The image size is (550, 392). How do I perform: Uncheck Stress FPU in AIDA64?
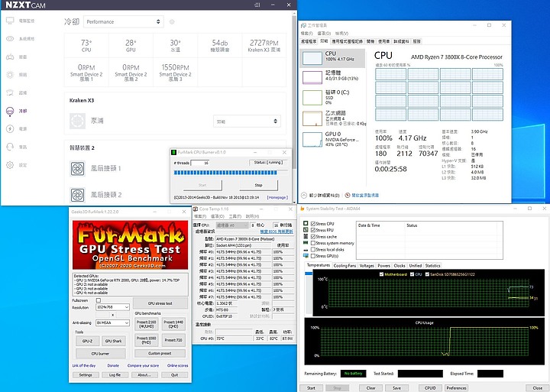[313, 230]
